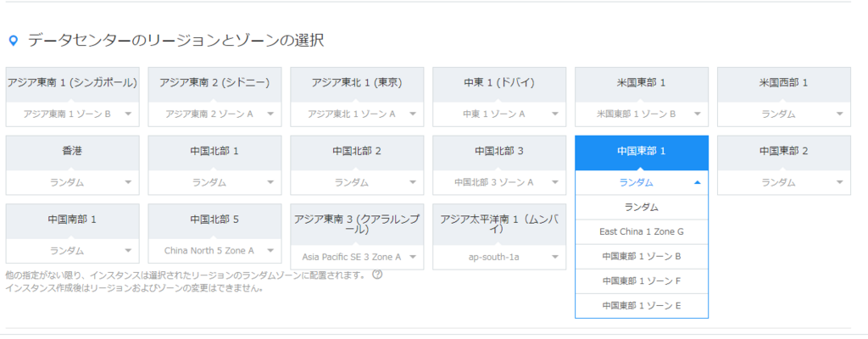Screen dimensions: 868x339
Task: Open the zone dropdown under 香港
Action: coord(73,183)
